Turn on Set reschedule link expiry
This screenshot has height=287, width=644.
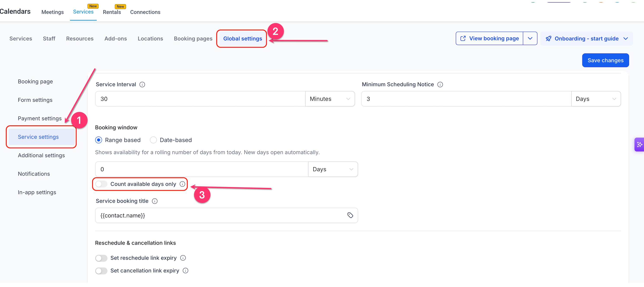pos(101,258)
